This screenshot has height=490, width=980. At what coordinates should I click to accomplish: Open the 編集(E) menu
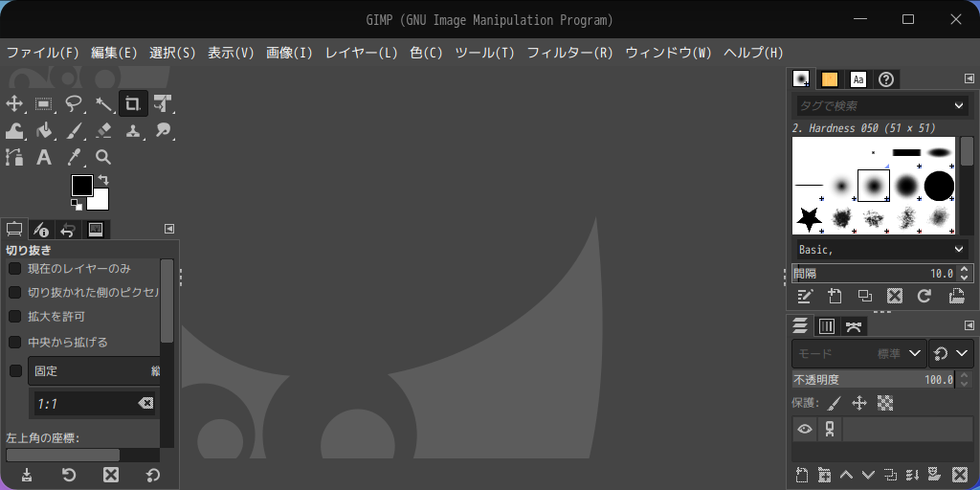point(114,53)
